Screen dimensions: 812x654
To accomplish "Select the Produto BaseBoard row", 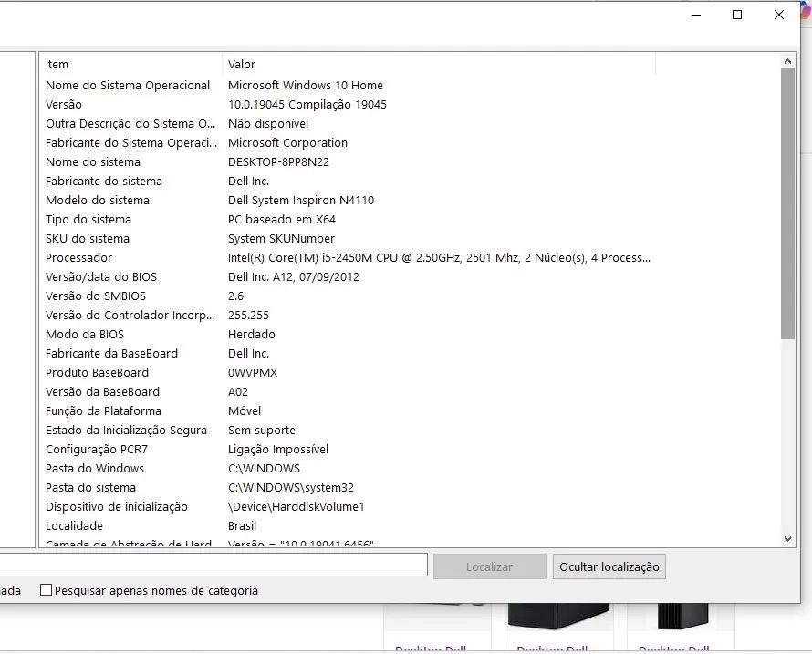I will tap(347, 372).
